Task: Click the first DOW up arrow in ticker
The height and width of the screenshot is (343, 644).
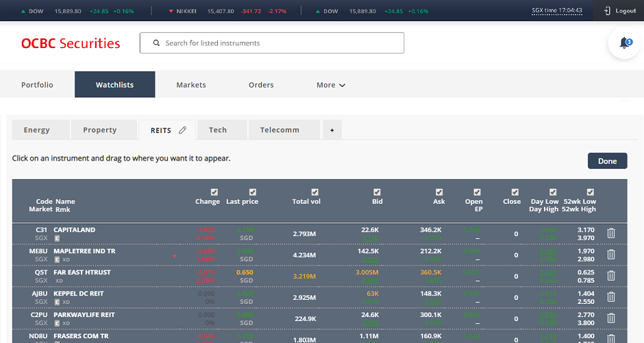Action: pyautogui.click(x=23, y=11)
